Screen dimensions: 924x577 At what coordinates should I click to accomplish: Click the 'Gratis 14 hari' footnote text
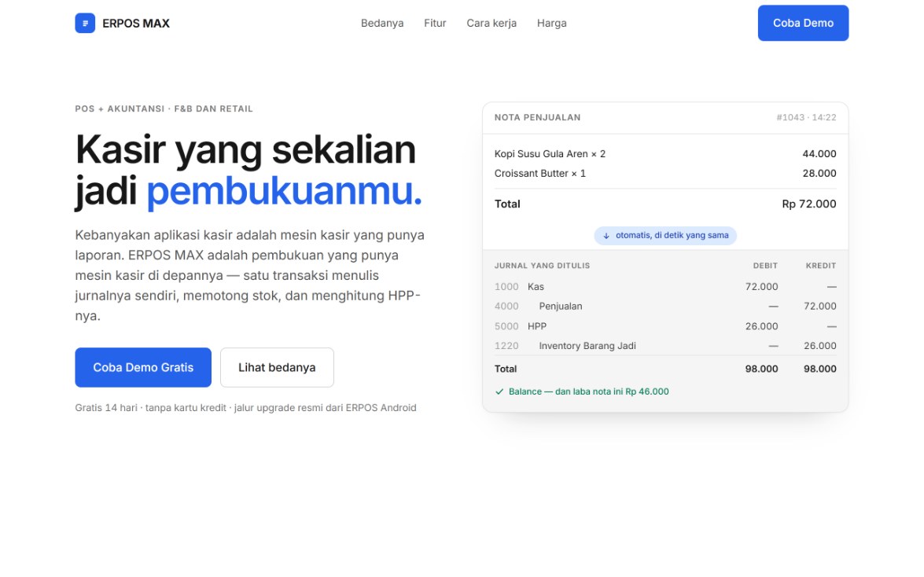(x=106, y=408)
